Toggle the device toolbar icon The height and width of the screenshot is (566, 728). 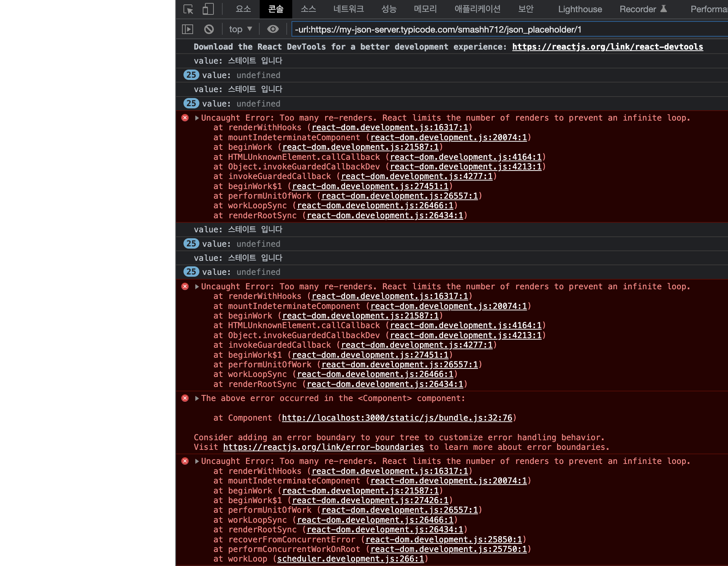(208, 9)
